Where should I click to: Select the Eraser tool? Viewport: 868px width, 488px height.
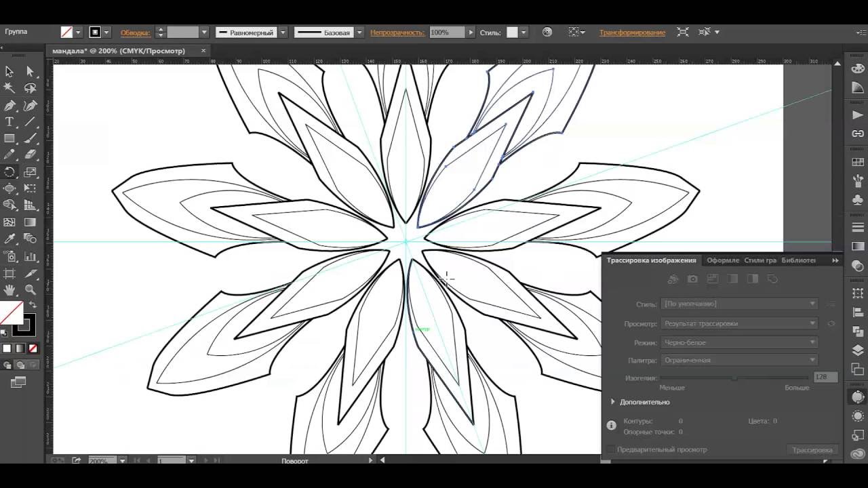(x=30, y=155)
